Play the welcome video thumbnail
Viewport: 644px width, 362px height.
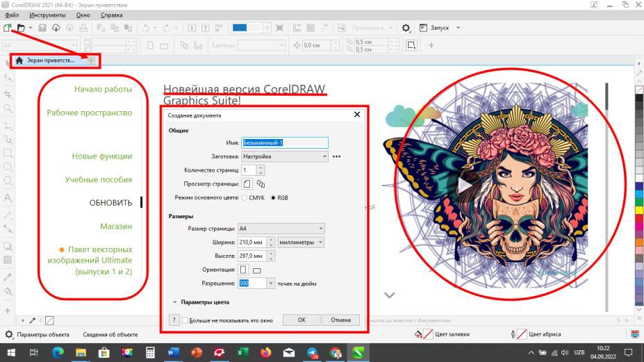465,186
